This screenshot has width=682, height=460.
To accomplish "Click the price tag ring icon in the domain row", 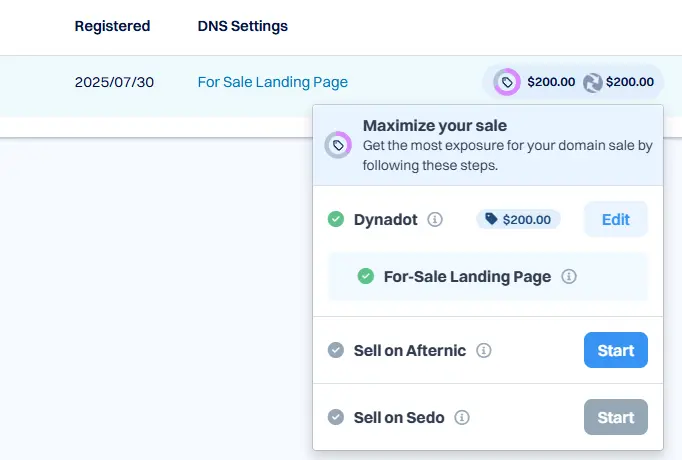I will (507, 82).
